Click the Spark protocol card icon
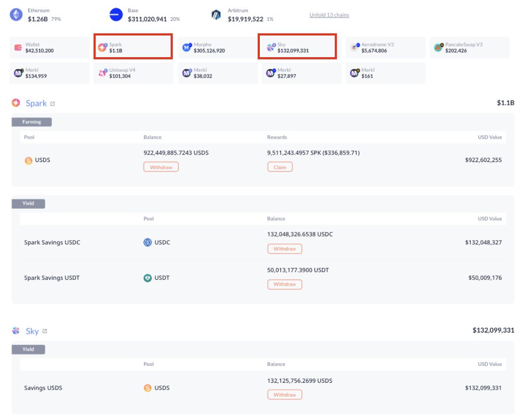524x420 pixels. click(102, 48)
